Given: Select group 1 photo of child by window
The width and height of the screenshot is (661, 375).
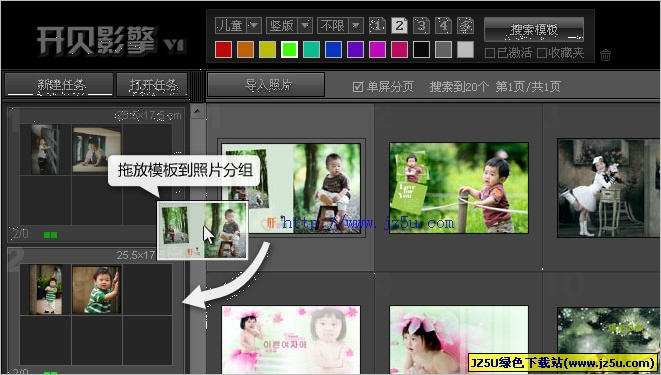Looking at the screenshot, I should pos(45,149).
